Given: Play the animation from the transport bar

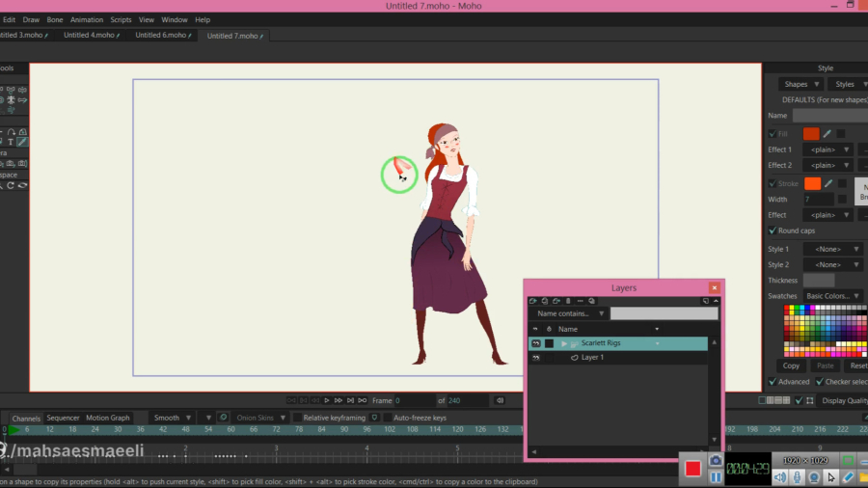Looking at the screenshot, I should (x=327, y=400).
